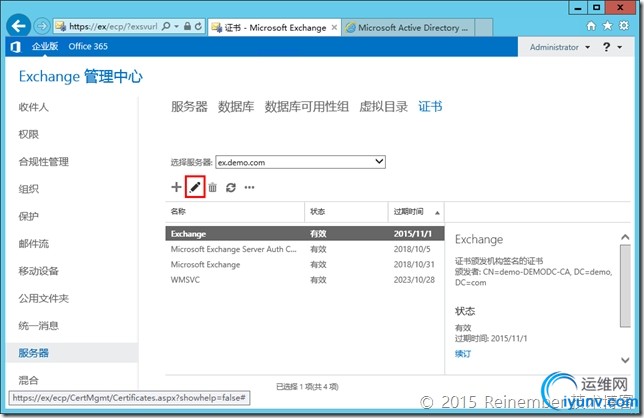
Task: Open the browser Home icon
Action: tap(591, 26)
